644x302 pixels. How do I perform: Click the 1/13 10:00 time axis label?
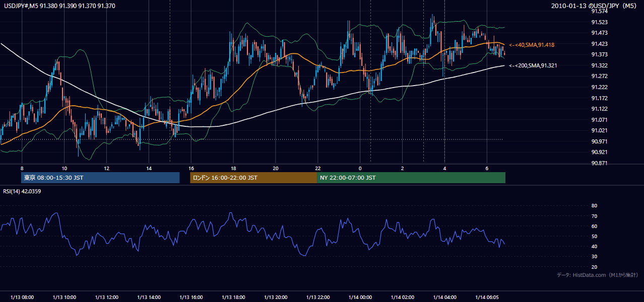[x=64, y=297]
